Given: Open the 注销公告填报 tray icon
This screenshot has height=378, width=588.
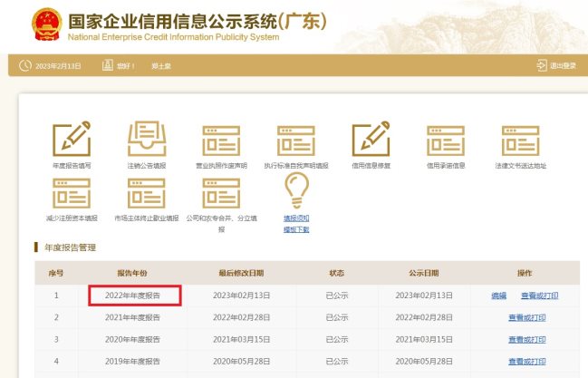Looking at the screenshot, I should tap(147, 139).
